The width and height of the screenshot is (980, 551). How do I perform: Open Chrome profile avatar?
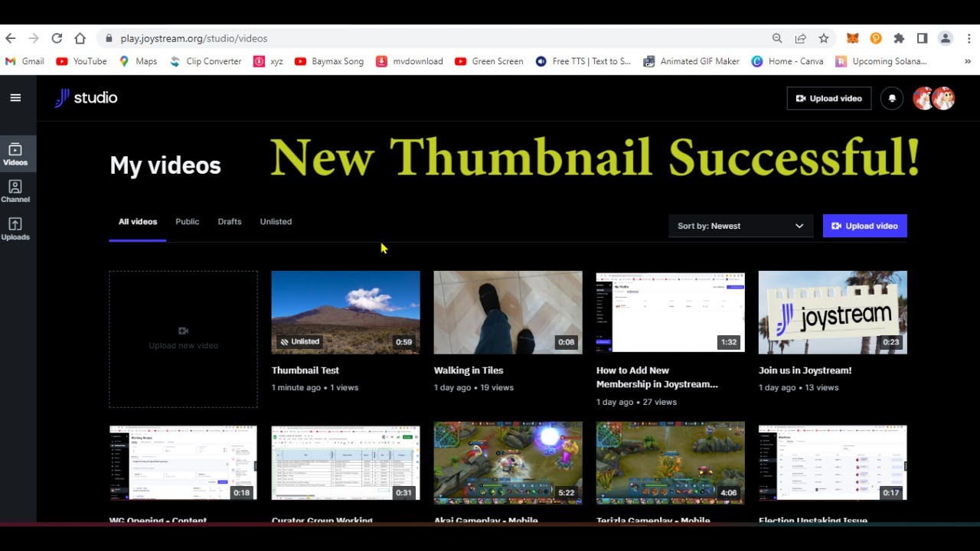coord(946,38)
